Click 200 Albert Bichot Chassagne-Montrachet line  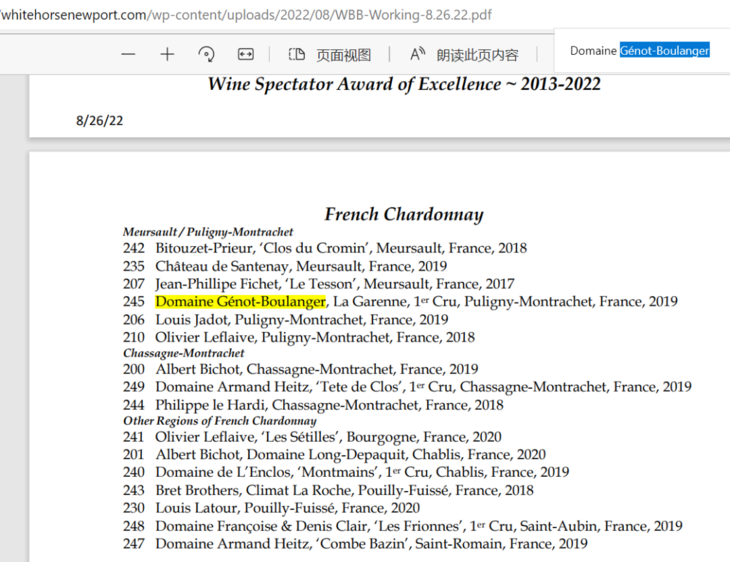click(301, 369)
